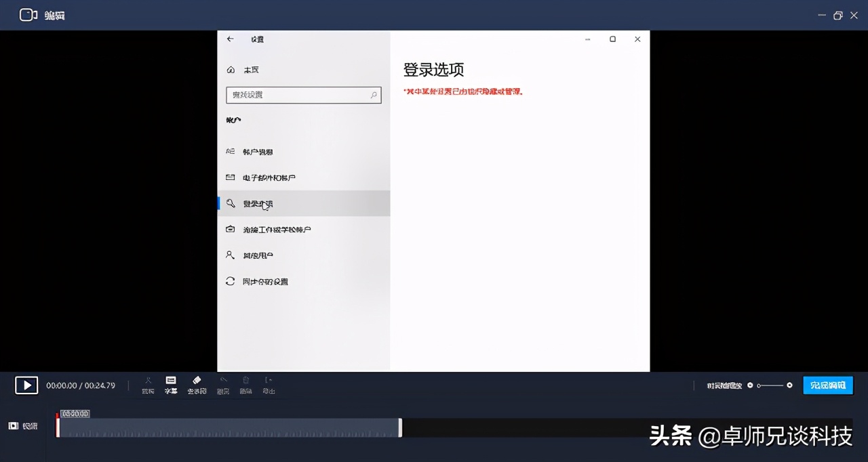Click the home icon in the Settings sidebar
This screenshot has width=868, height=462.
click(x=231, y=69)
